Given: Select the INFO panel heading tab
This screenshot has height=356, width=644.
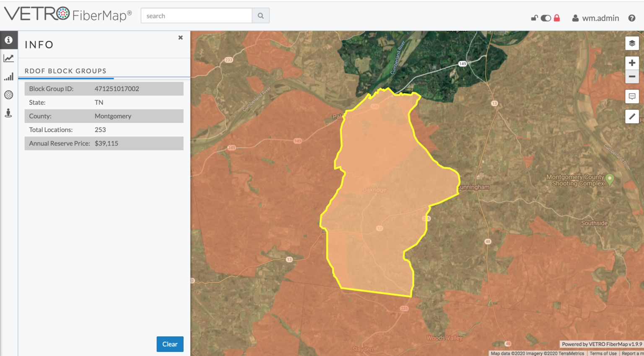Looking at the screenshot, I should click(x=39, y=45).
